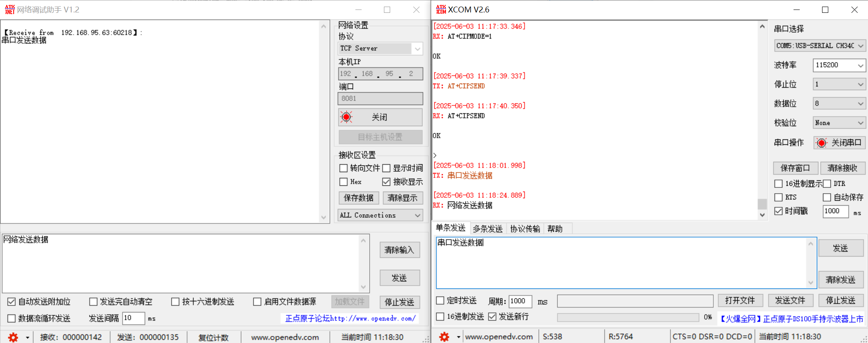The height and width of the screenshot is (343, 868).
Task: Click the red indicator on the 关闭 server button
Action: click(346, 117)
